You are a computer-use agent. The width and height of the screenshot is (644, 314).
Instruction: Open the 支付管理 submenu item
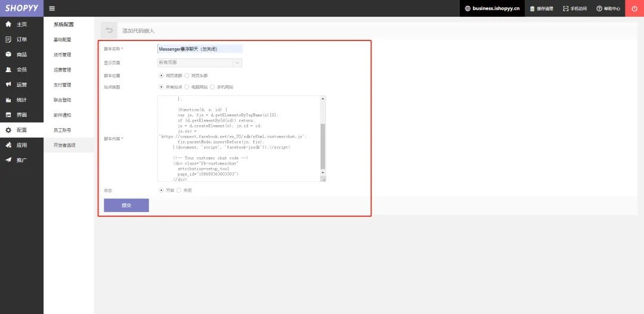pyautogui.click(x=63, y=85)
